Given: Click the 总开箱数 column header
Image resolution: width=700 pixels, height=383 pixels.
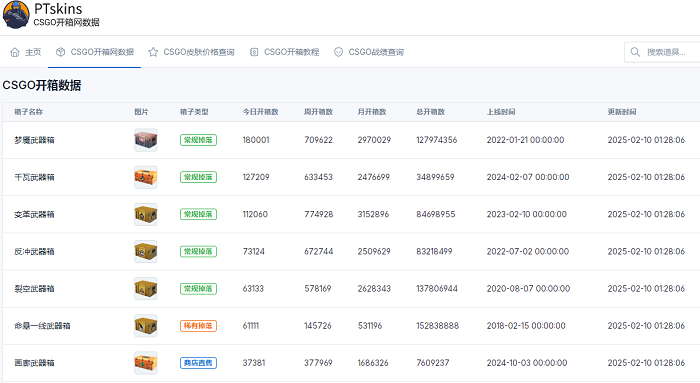Looking at the screenshot, I should click(x=431, y=112).
